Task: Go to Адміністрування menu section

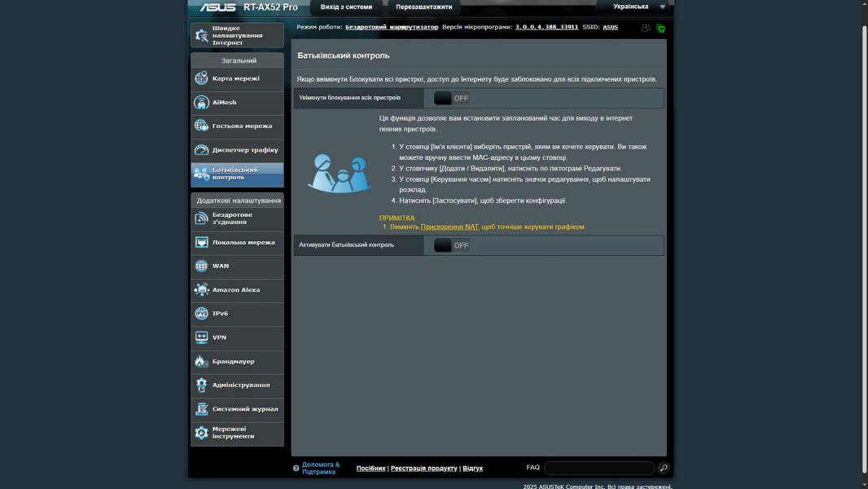Action: coord(240,385)
